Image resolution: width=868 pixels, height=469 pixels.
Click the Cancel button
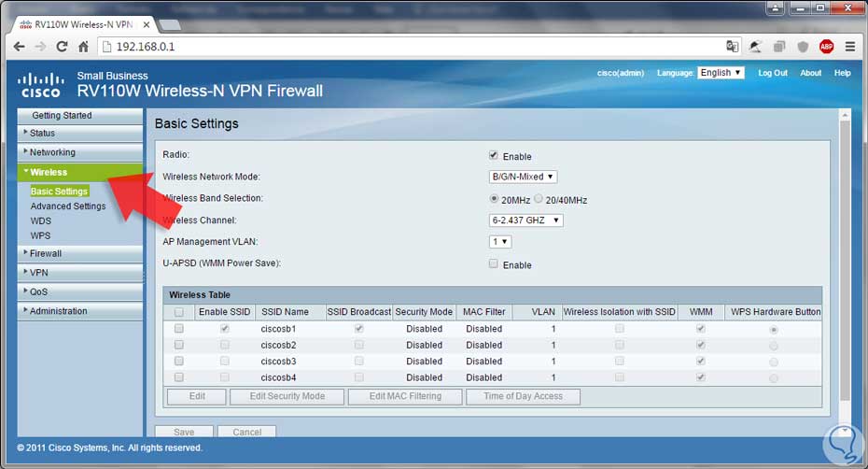tap(247, 432)
